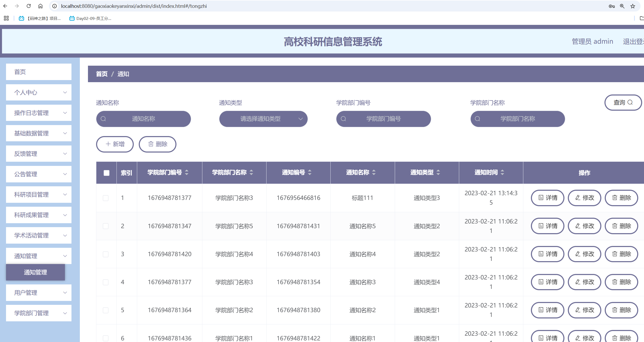Click 管理员 admin in header
This screenshot has width=644, height=342.
click(x=592, y=41)
